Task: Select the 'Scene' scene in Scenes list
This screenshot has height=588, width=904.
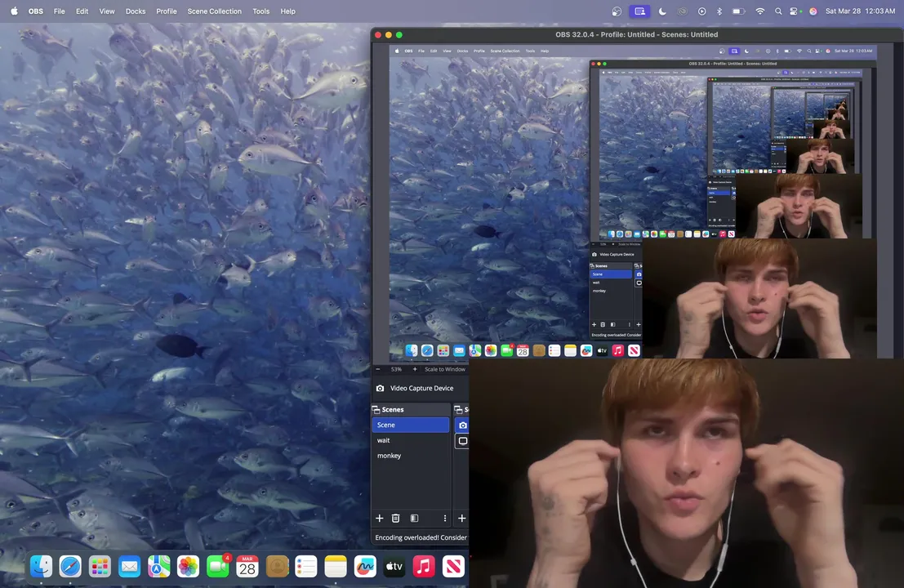Action: (x=411, y=425)
